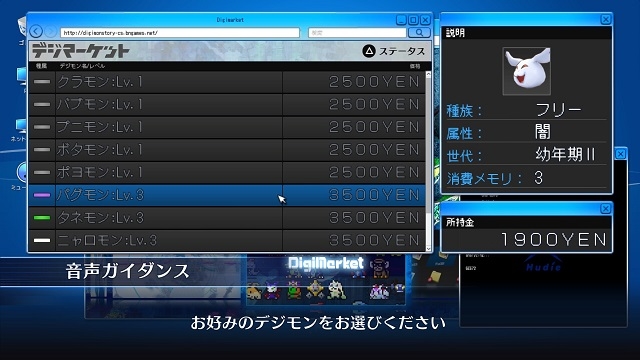Maximize the Digimarket browser window

point(413,20)
